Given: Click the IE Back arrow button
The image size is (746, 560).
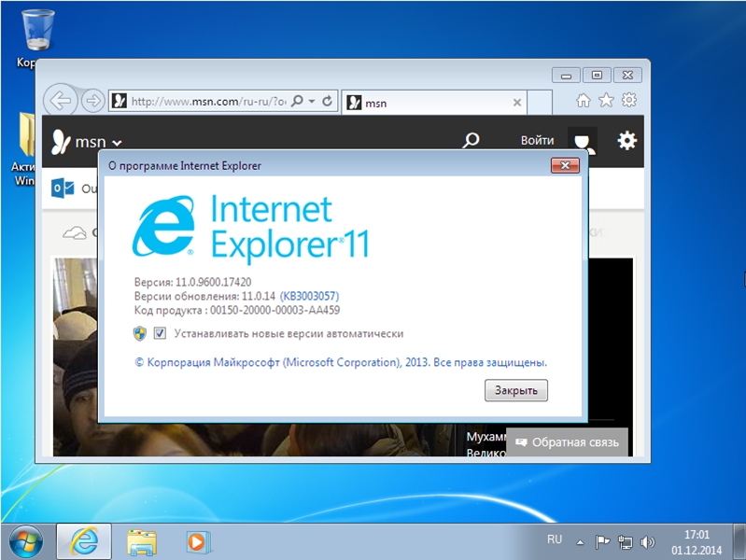Looking at the screenshot, I should pyautogui.click(x=61, y=101).
